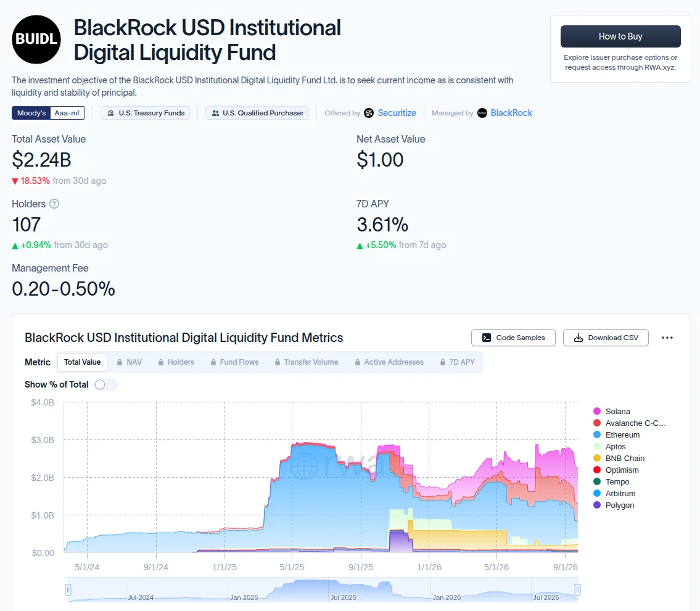700x611 pixels.
Task: Click the terminal icon on Code Samples
Action: pos(487,338)
